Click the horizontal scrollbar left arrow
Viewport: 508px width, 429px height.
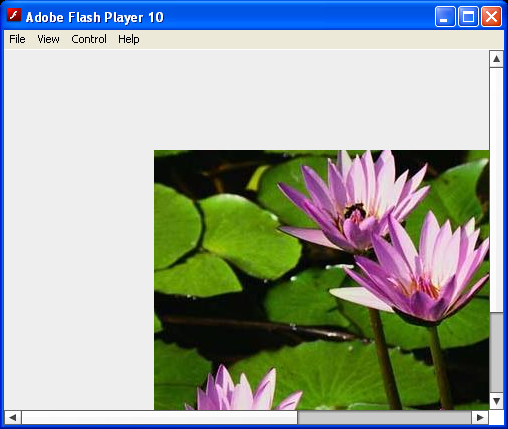click(x=13, y=417)
